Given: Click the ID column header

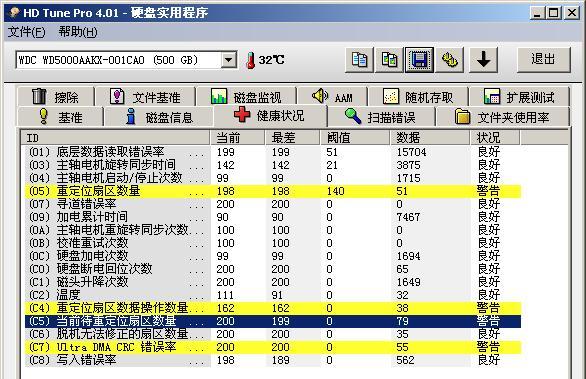Looking at the screenshot, I should click(x=115, y=138).
